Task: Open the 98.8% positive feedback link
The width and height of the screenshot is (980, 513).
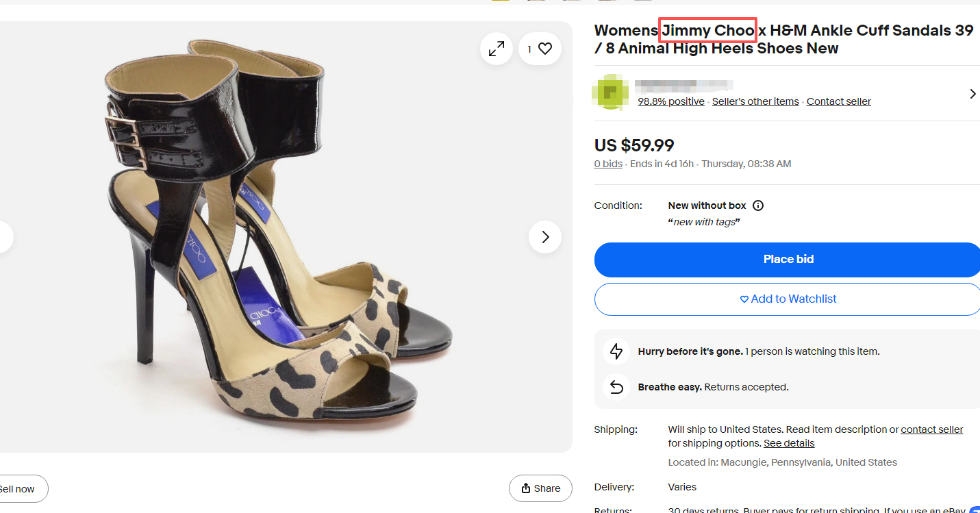Action: click(671, 101)
